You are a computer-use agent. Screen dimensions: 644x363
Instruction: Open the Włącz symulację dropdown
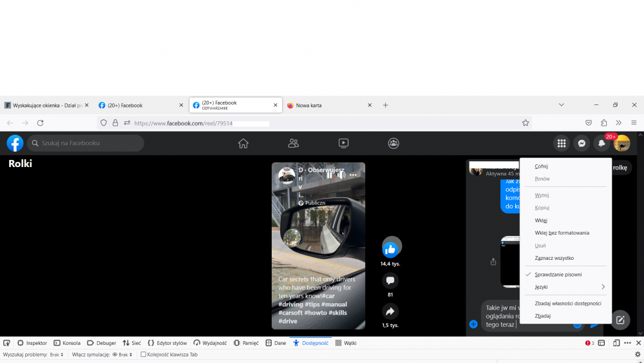[x=122, y=355]
